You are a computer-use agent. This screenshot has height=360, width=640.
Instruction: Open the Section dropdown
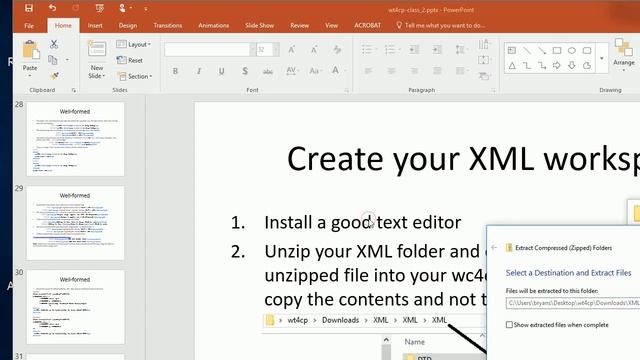pyautogui.click(x=135, y=76)
